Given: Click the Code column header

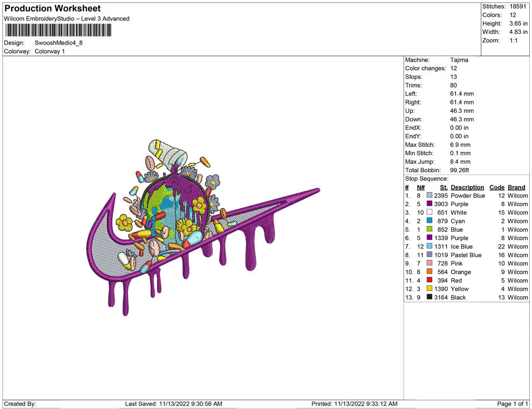Looking at the screenshot, I should [x=497, y=187].
